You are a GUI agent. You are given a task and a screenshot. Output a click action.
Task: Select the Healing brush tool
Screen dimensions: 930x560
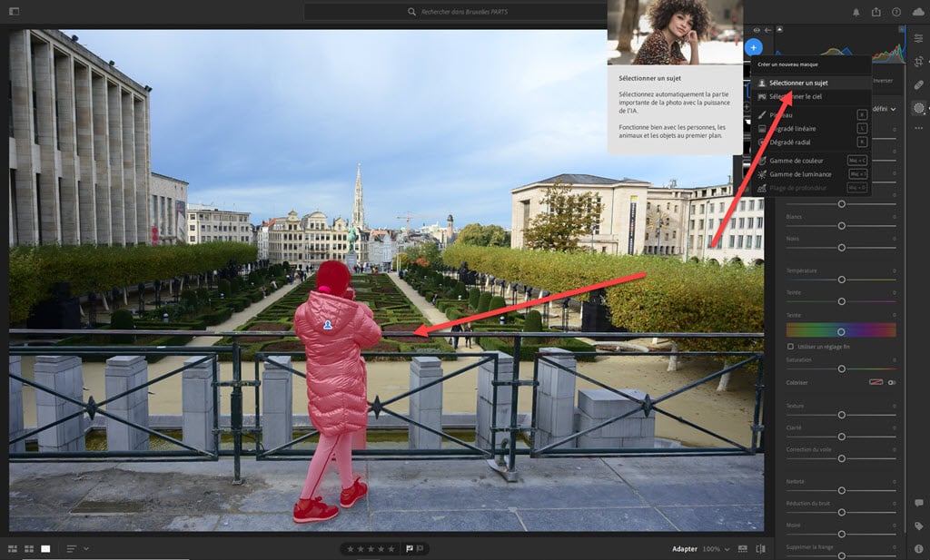[x=918, y=84]
